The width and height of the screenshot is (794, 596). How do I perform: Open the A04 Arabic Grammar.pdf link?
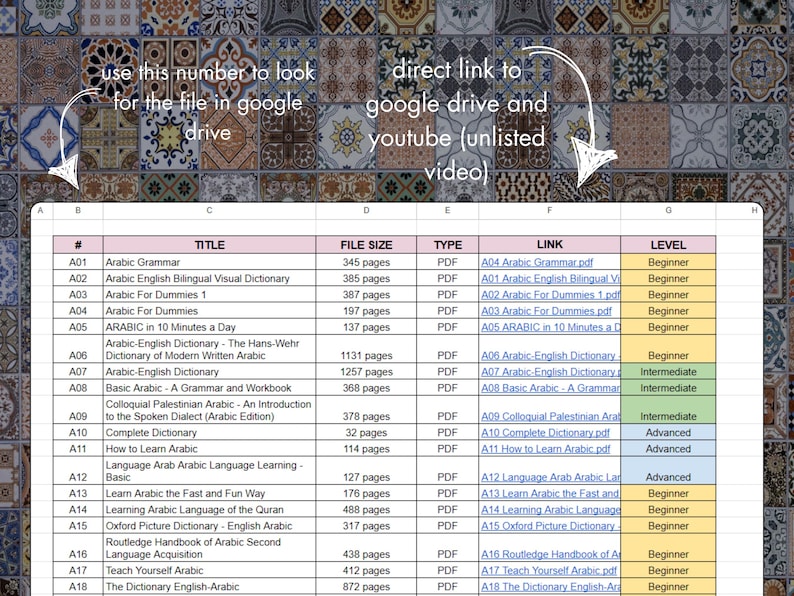click(x=537, y=262)
